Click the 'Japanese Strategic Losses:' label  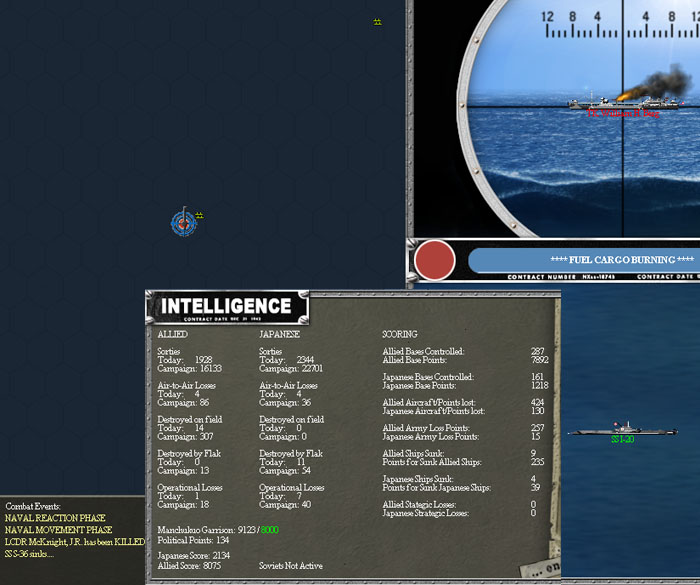tap(426, 513)
